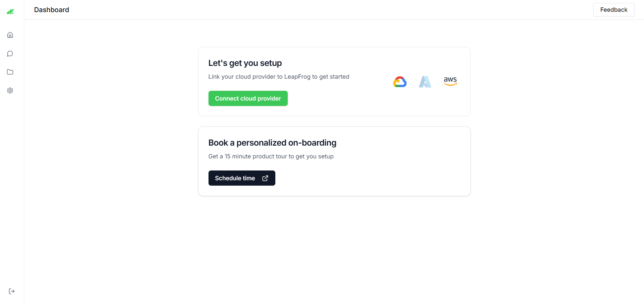Select the Microsoft Azure logo
Image resolution: width=644 pixels, height=305 pixels.
coord(425,81)
